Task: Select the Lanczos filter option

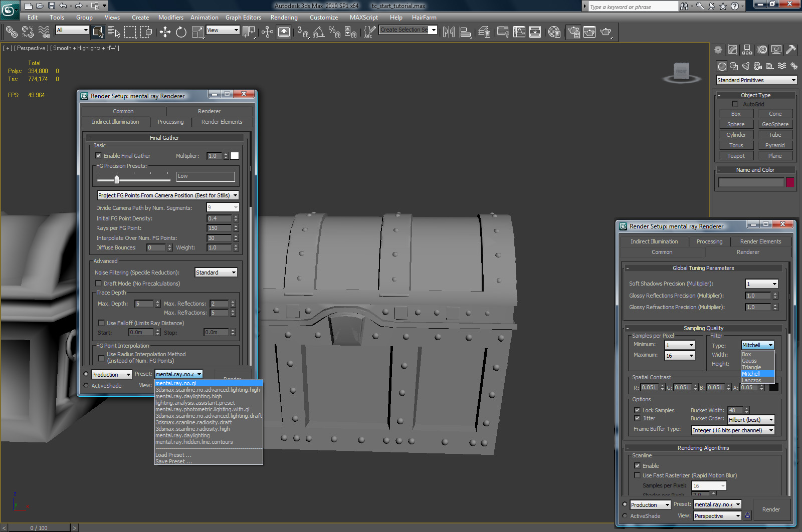Action: pos(758,380)
